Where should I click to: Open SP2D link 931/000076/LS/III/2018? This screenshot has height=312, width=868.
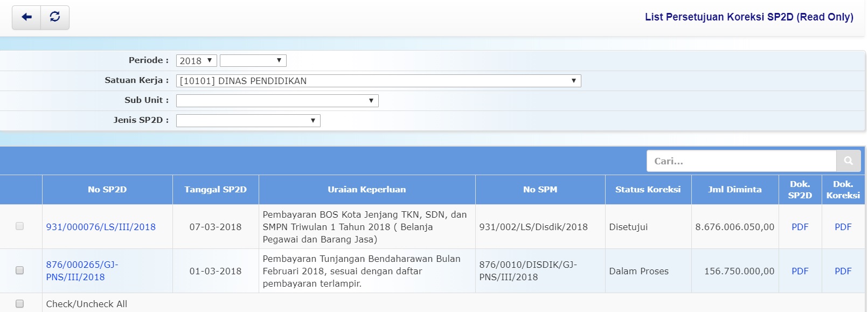click(x=101, y=227)
